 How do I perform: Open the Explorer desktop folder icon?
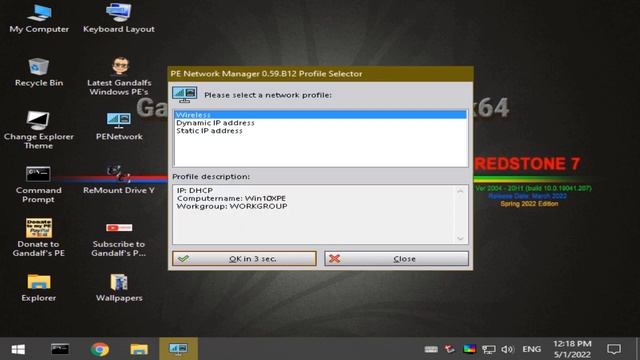[x=38, y=288]
